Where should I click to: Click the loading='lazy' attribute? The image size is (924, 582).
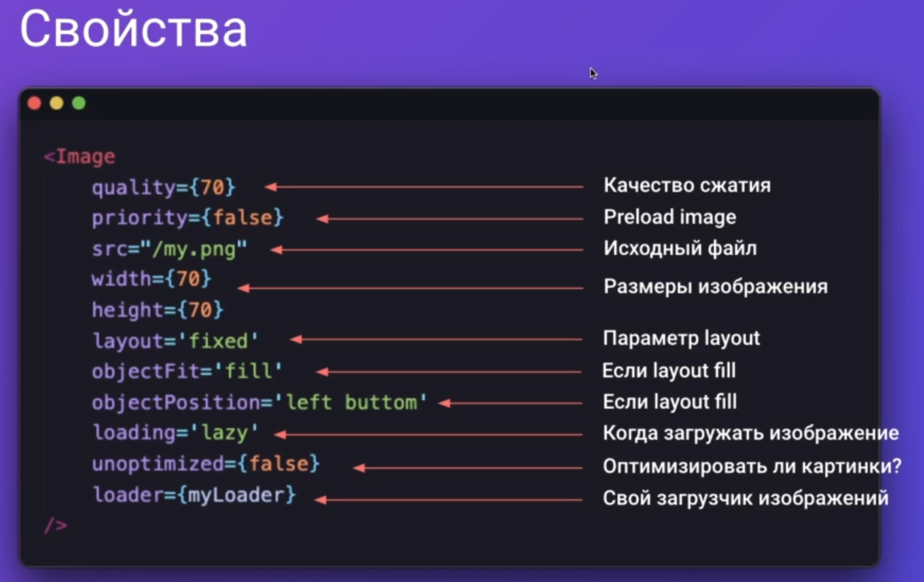pos(176,433)
